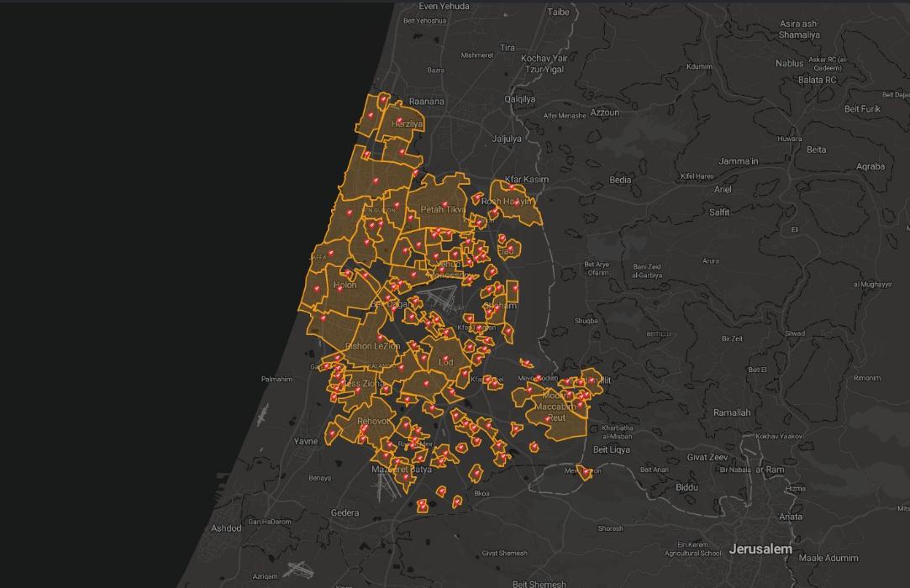Select the Holon label
This screenshot has width=910, height=588.
[345, 285]
